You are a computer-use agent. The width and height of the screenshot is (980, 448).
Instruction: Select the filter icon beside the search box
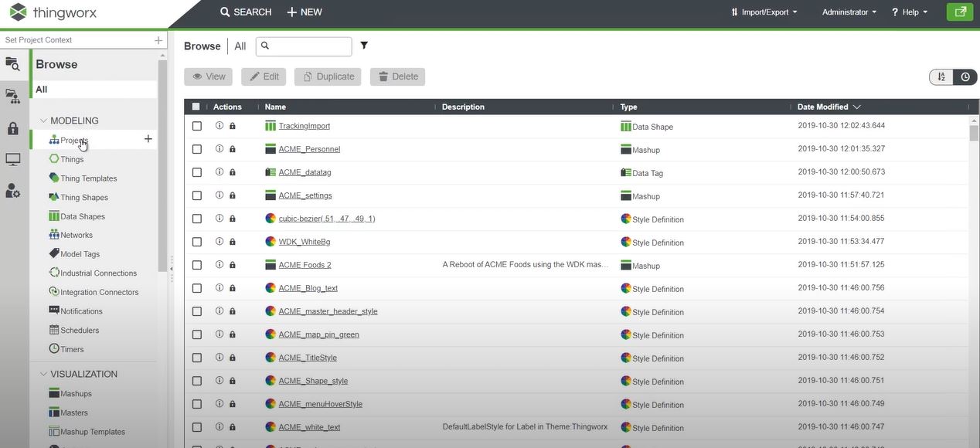[x=363, y=45]
